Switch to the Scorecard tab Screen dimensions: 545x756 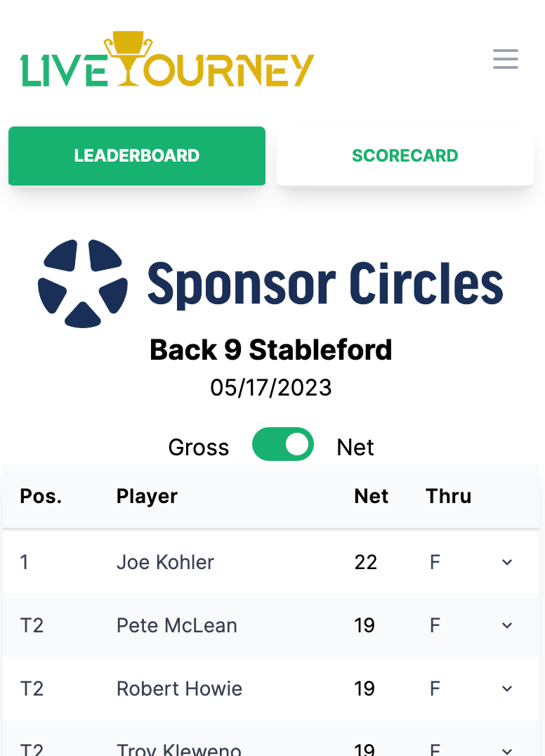(x=405, y=156)
